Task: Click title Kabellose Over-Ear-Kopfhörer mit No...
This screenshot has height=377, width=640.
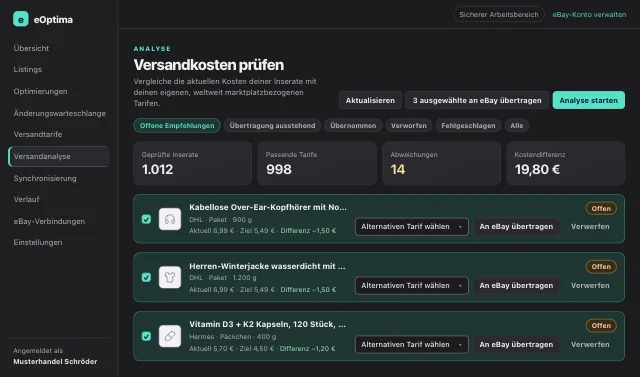Action: point(268,207)
